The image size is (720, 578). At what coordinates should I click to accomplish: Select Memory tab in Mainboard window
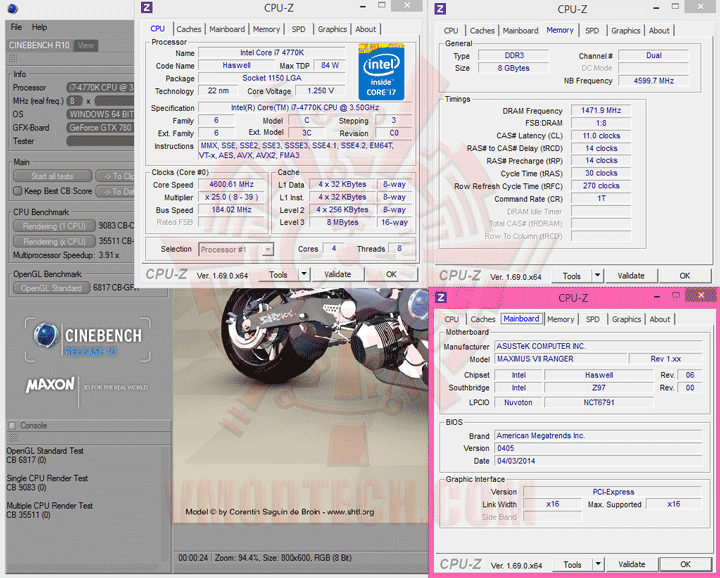(561, 319)
